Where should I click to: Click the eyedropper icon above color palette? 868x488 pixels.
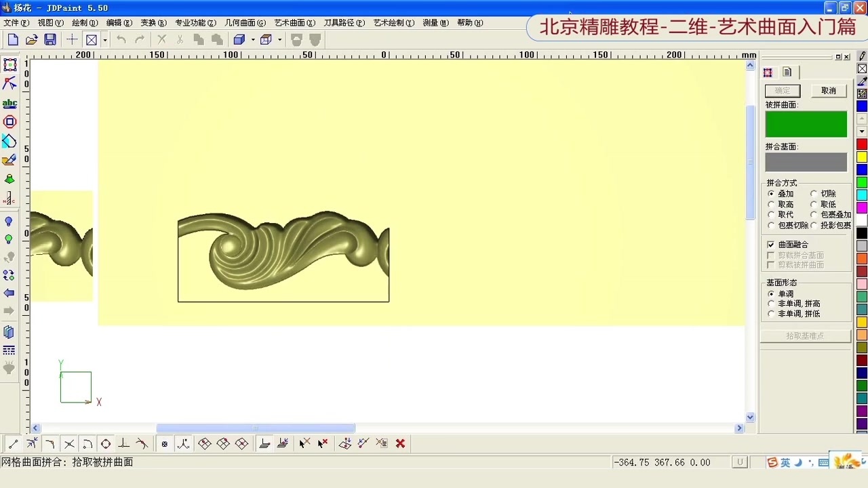pyautogui.click(x=862, y=81)
